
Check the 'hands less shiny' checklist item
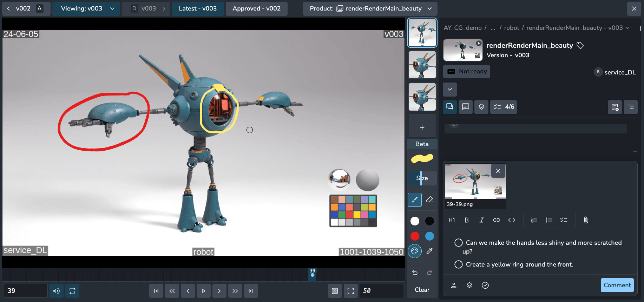tap(459, 243)
